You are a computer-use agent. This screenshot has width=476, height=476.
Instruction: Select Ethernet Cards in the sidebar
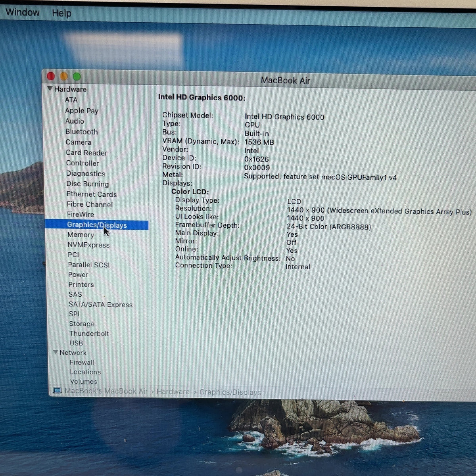tap(92, 194)
